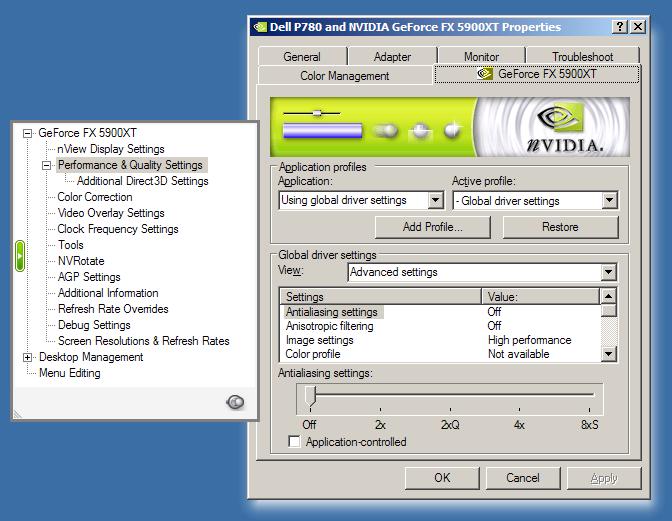Set antialiasing slider to 2x tick
This screenshot has width=672, height=521.
pos(380,410)
